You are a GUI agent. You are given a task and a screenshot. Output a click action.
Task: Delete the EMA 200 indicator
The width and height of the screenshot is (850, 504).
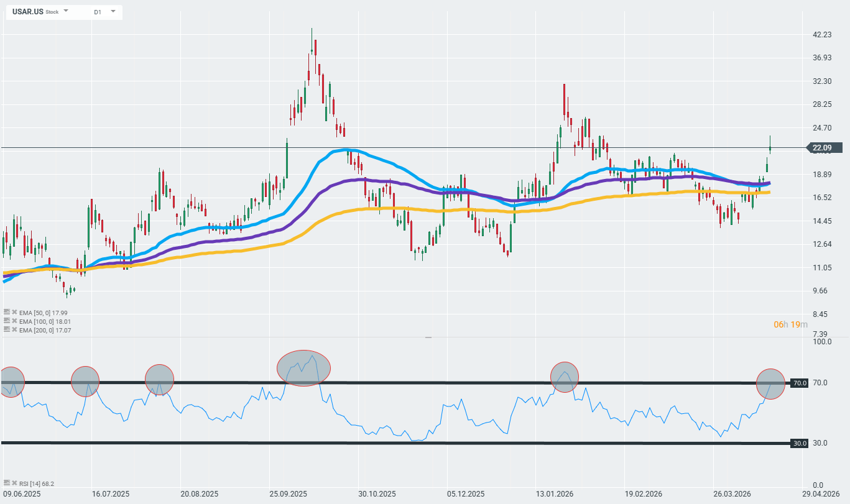[x=14, y=330]
